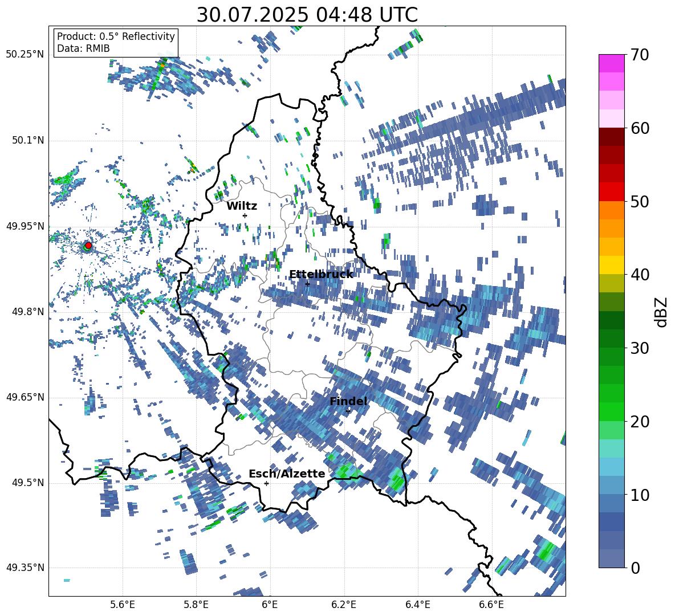
Task: Click the 6.4°E longitude label
Action: coord(417,605)
